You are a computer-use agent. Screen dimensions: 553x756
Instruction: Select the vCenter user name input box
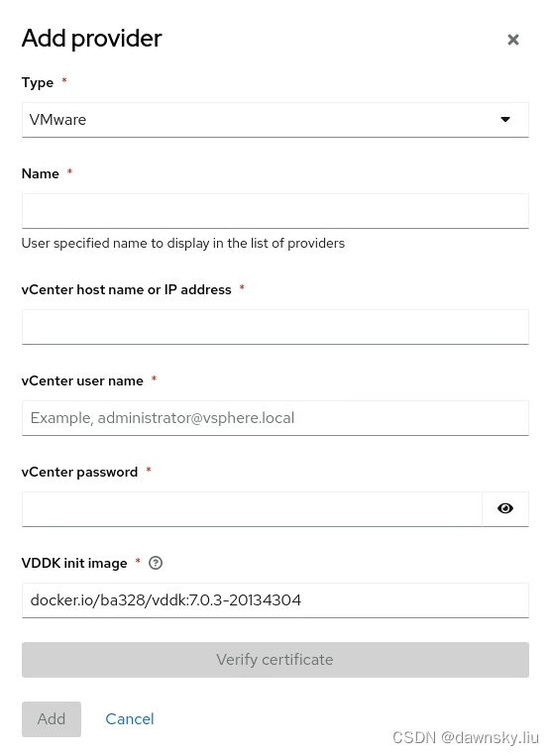pos(276,418)
